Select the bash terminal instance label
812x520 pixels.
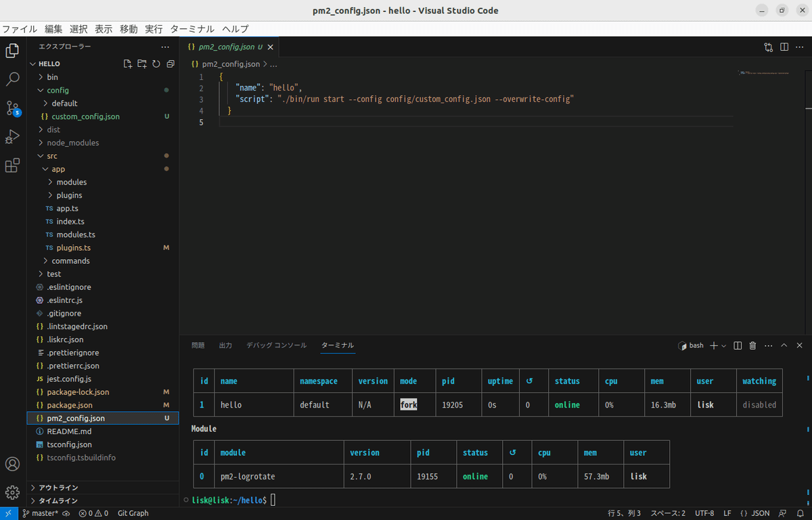pos(691,346)
